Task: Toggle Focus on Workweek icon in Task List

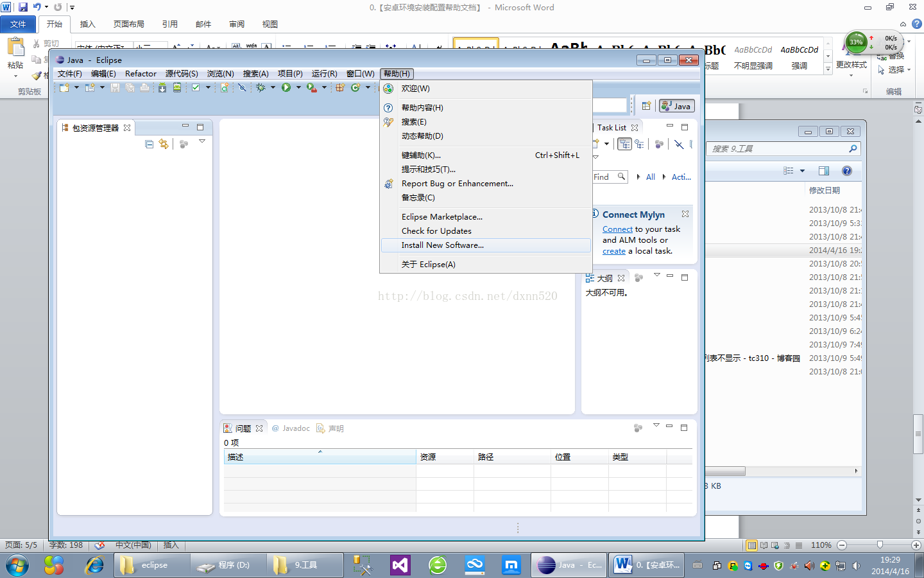Action: pyautogui.click(x=659, y=144)
